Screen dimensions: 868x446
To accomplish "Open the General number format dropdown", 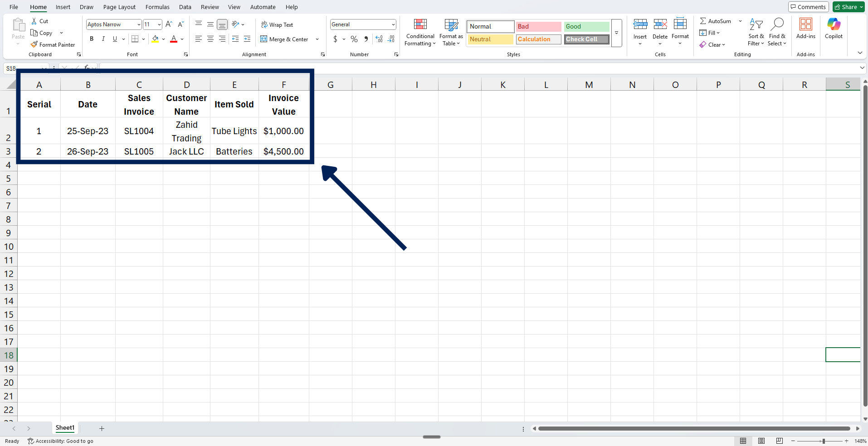I will pyautogui.click(x=393, y=24).
